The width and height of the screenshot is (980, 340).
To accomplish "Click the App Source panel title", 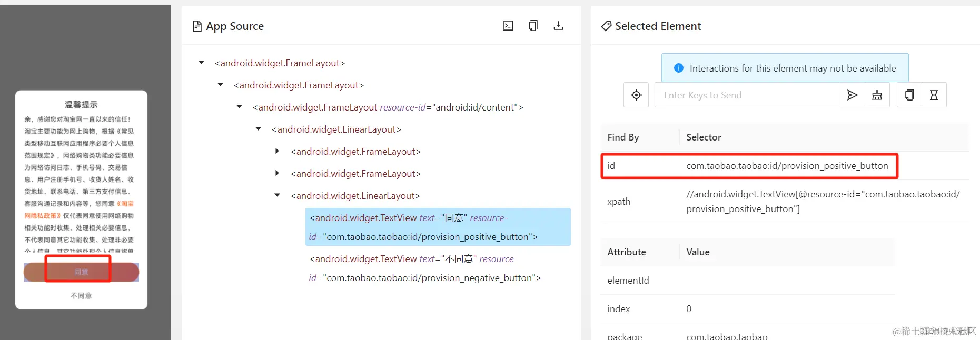I will click(x=235, y=26).
